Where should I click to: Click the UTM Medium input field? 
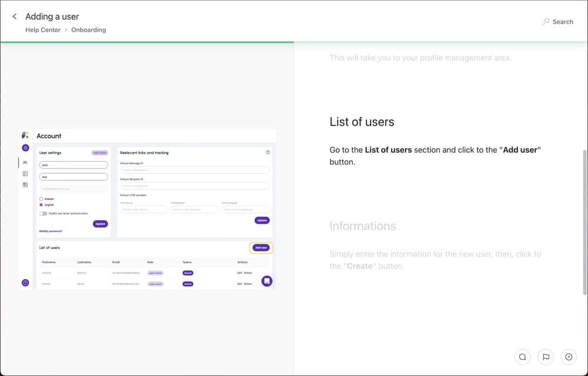tap(195, 209)
